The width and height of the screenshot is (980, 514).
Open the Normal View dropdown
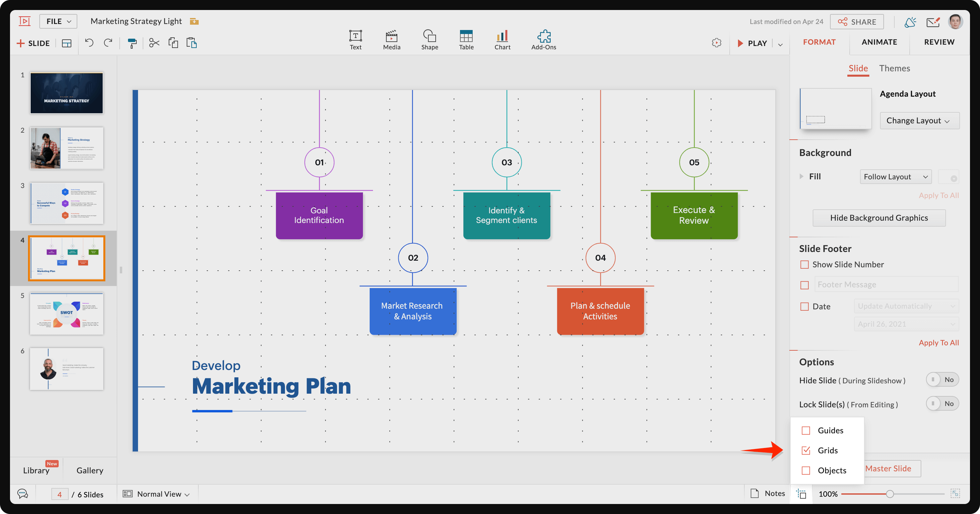pyautogui.click(x=156, y=494)
